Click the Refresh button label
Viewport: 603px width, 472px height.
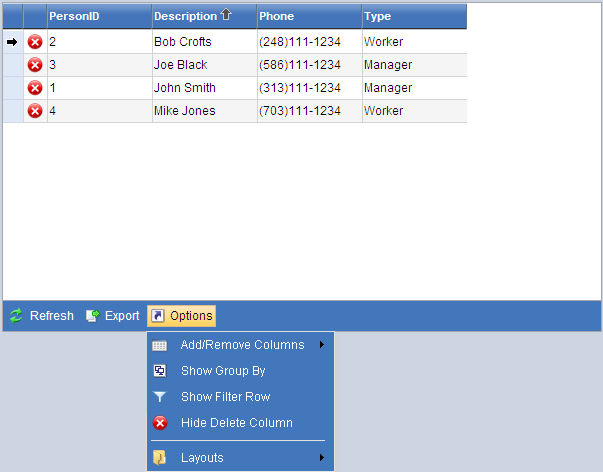pyautogui.click(x=51, y=316)
